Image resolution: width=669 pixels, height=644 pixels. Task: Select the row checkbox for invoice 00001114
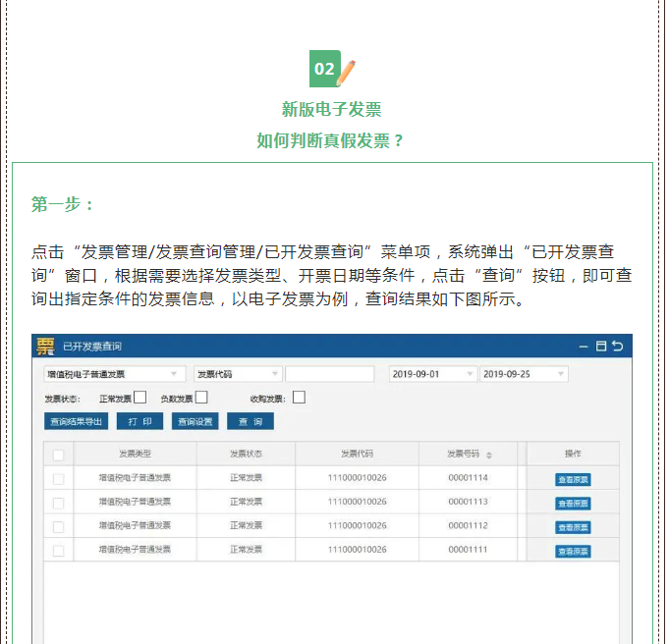(59, 479)
